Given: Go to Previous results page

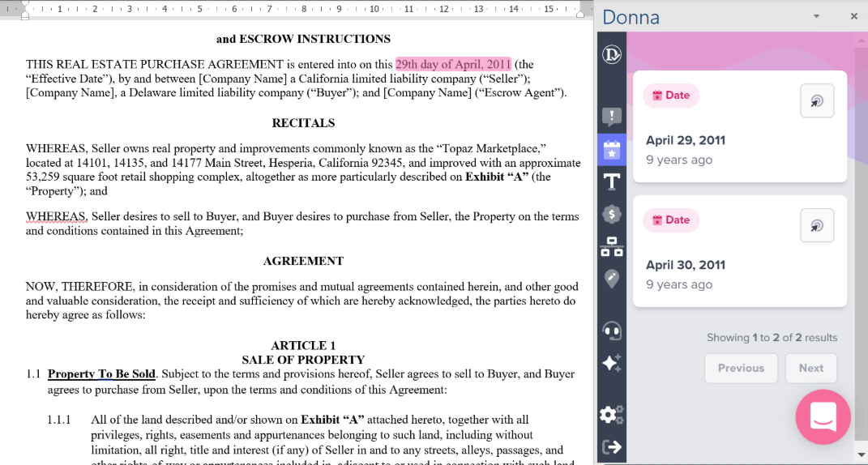Looking at the screenshot, I should click(742, 368).
